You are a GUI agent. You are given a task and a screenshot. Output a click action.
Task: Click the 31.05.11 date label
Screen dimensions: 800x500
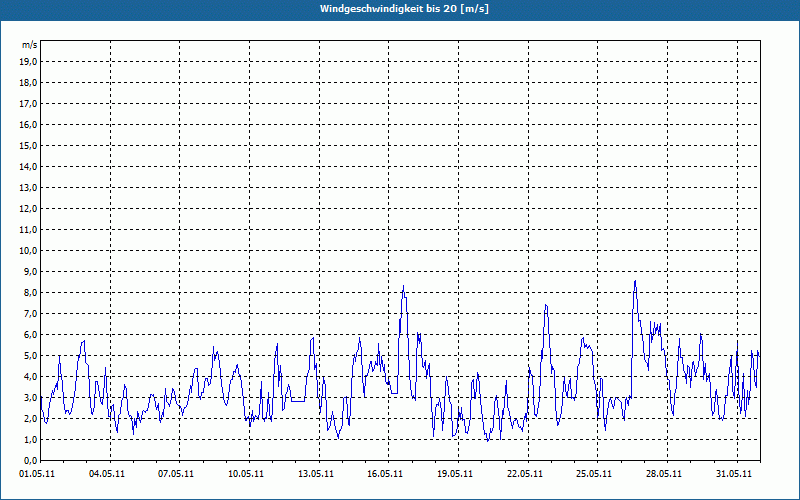[x=734, y=473]
